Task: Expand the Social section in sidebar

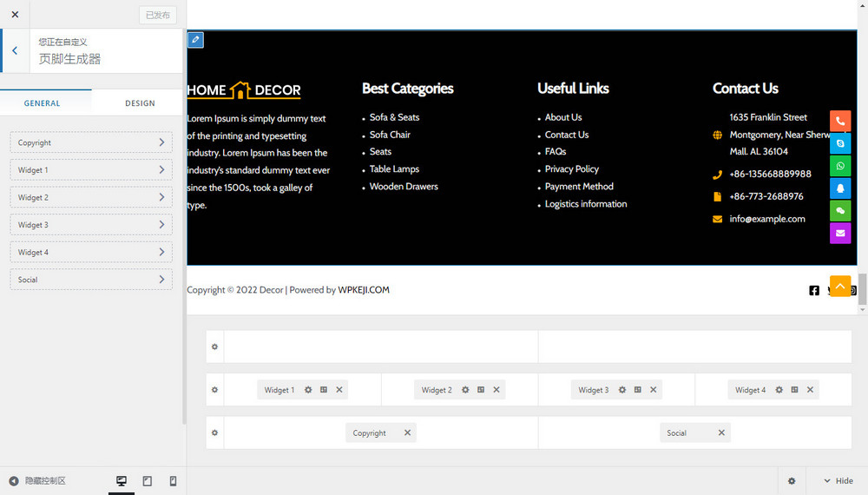Action: (91, 280)
